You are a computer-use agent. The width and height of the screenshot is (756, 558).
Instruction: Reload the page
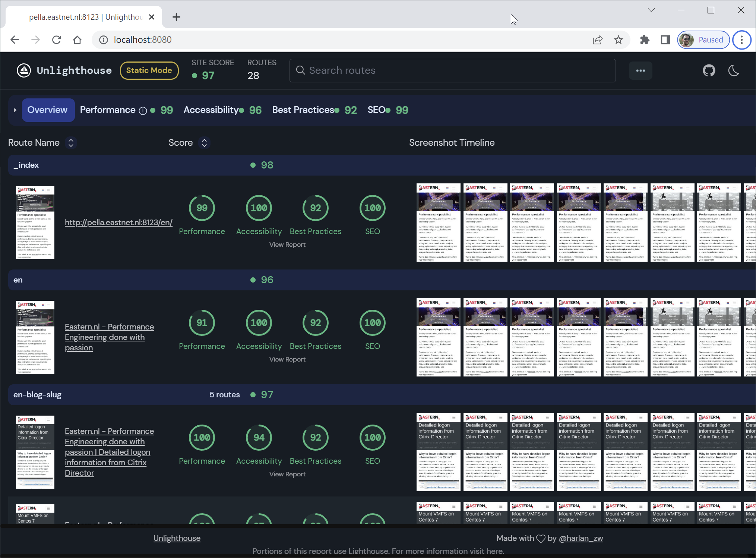click(x=57, y=40)
